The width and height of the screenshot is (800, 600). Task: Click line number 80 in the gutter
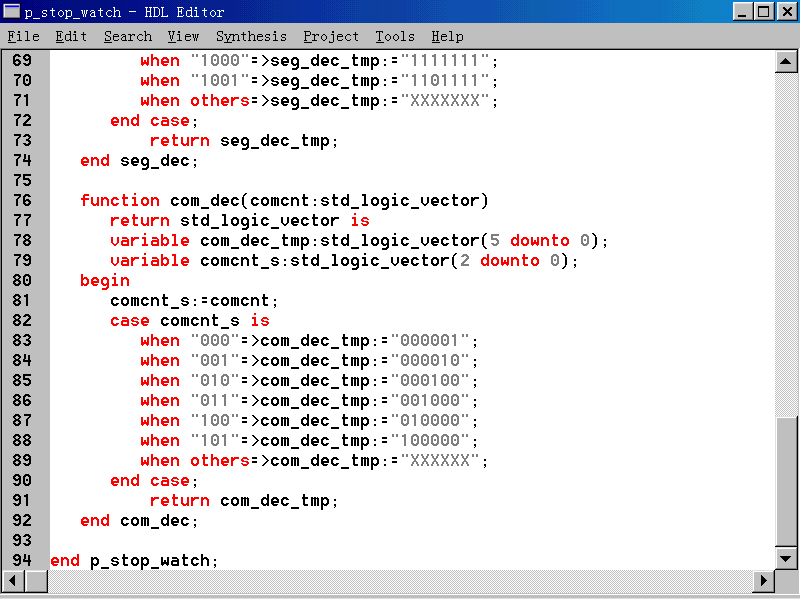tap(22, 280)
